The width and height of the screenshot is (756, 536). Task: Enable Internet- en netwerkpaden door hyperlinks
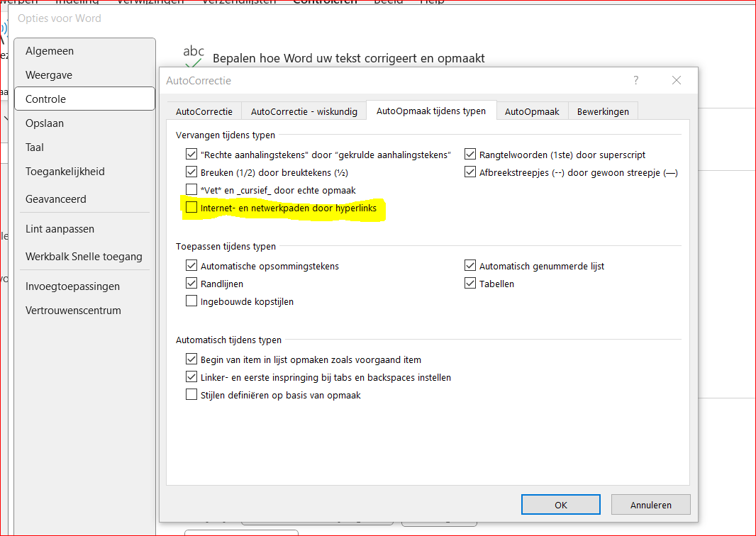pyautogui.click(x=191, y=207)
